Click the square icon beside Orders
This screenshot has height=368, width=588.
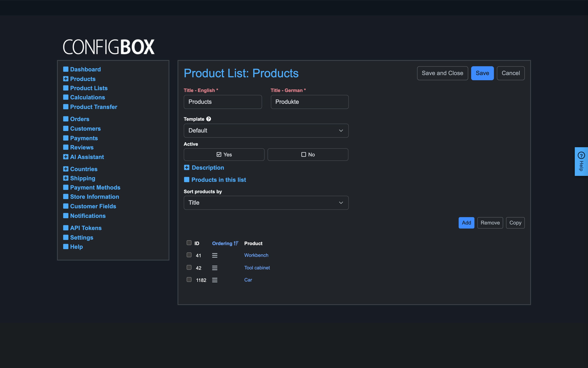click(x=66, y=119)
